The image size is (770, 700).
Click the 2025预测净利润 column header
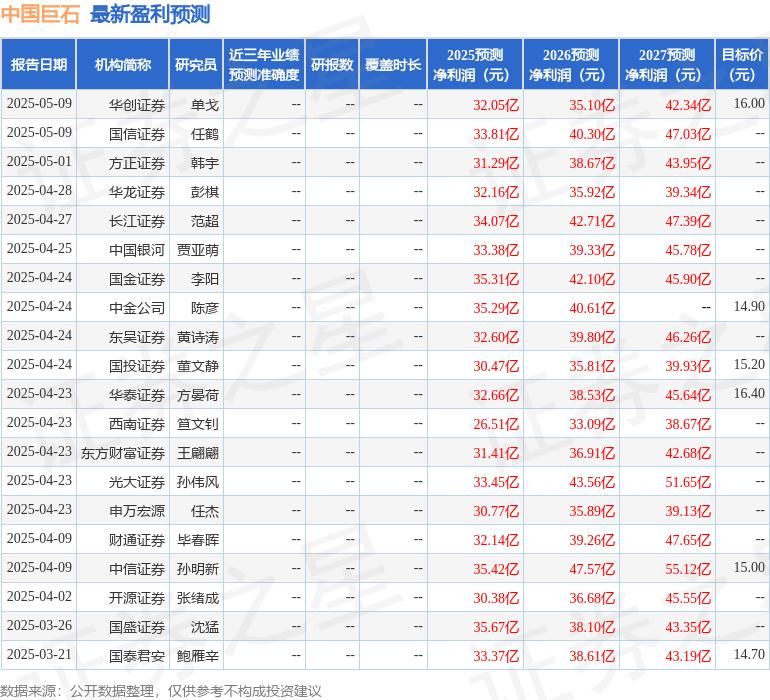475,65
